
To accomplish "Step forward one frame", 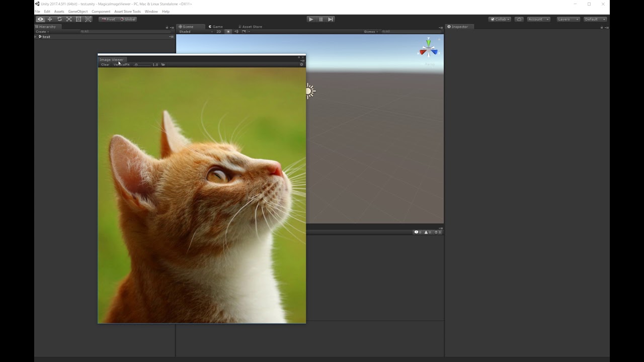I will [331, 19].
